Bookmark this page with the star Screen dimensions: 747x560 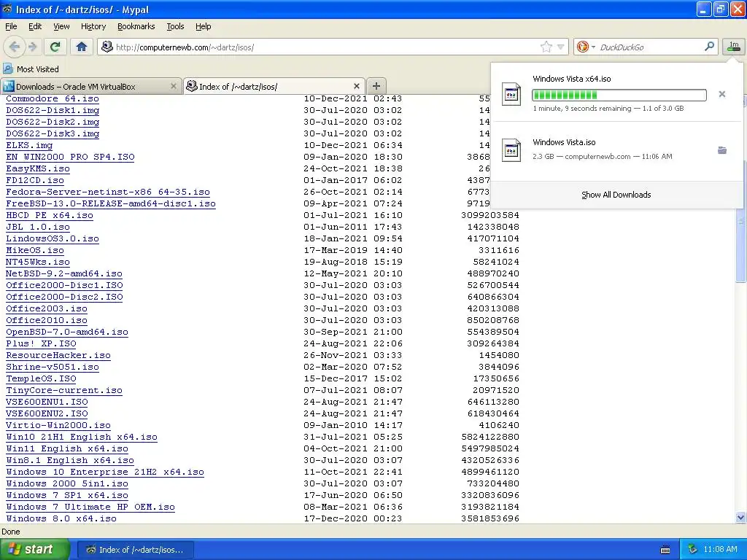pos(546,47)
